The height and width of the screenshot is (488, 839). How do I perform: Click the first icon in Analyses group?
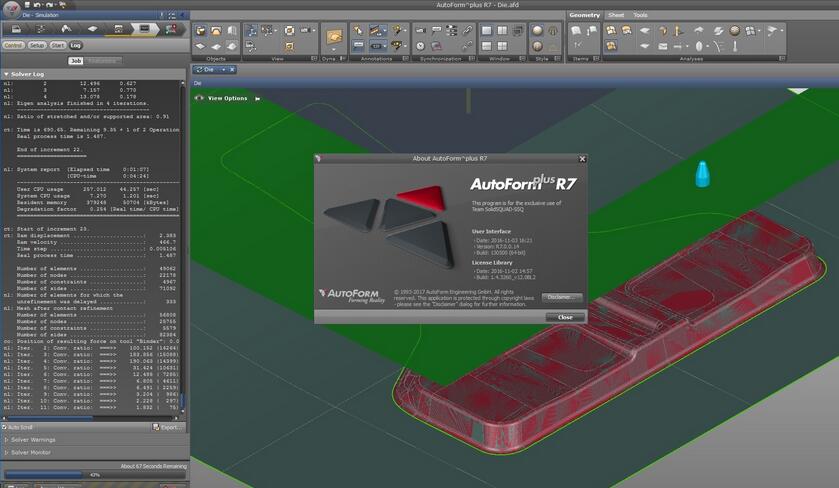pos(611,31)
